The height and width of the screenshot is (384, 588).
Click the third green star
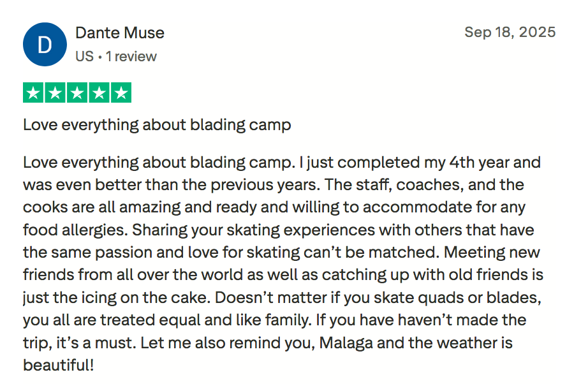point(77,93)
